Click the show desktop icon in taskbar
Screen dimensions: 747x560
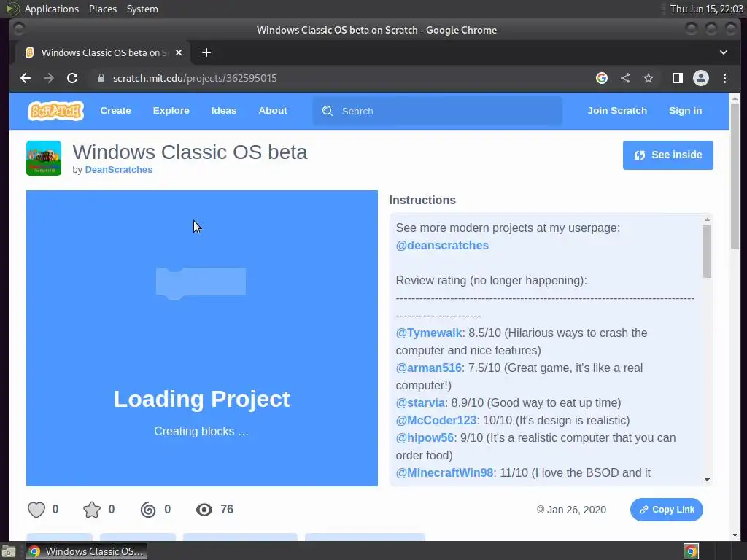click(9, 551)
